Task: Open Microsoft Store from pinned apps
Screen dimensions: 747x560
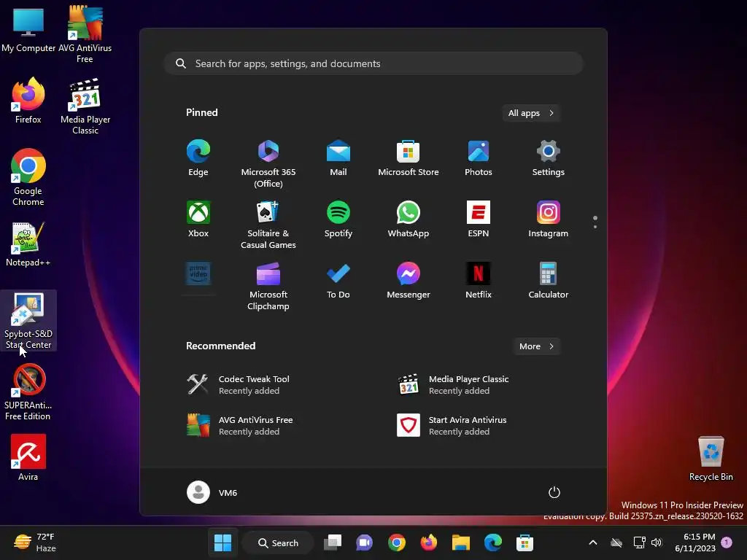Action: 409,158
